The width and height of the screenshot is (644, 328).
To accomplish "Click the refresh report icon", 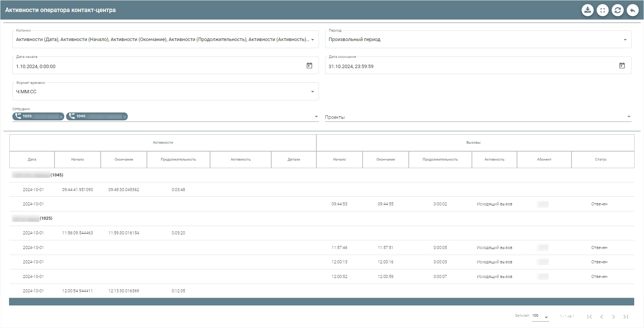I will tap(618, 10).
